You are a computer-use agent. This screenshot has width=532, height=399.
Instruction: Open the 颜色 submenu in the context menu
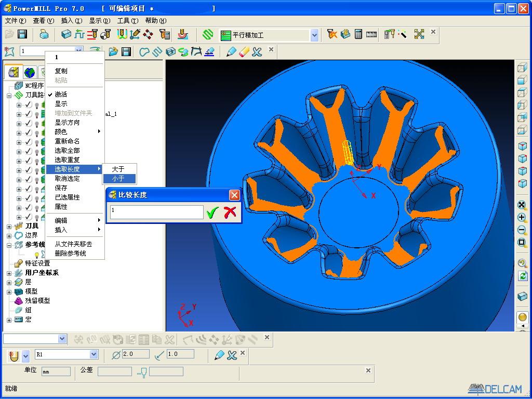pyautogui.click(x=75, y=131)
